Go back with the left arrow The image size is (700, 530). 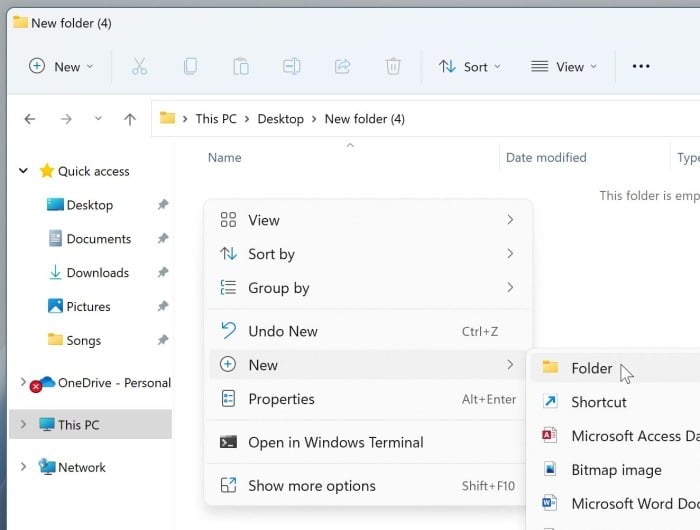coord(30,119)
